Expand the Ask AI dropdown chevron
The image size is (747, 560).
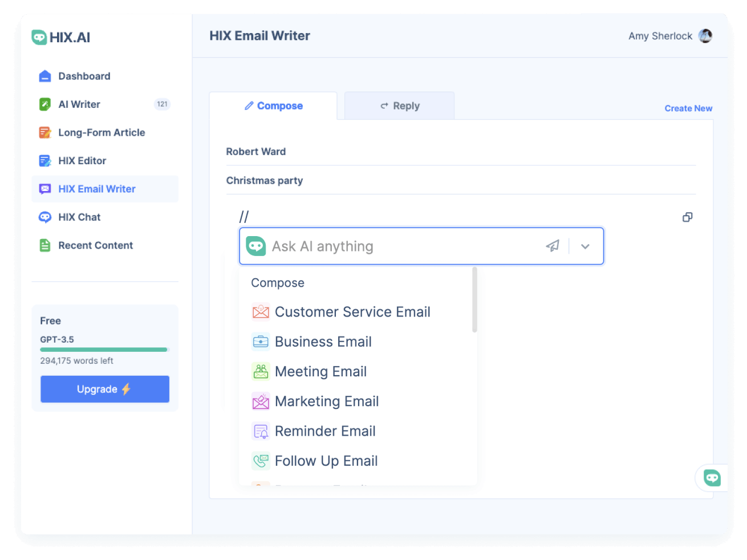[x=585, y=246]
